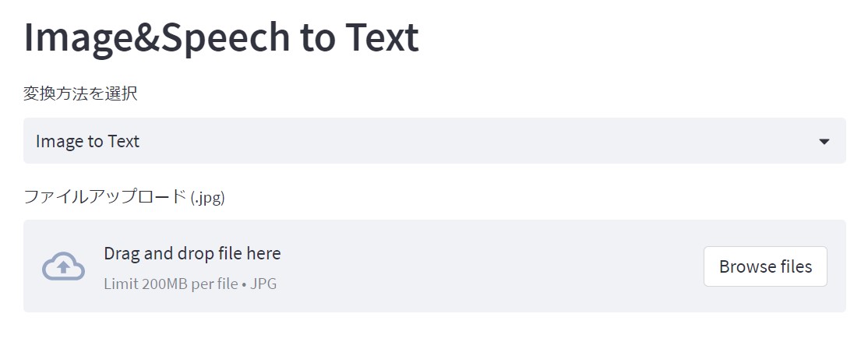Image resolution: width=868 pixels, height=342 pixels.
Task: Click the "Limit 200MB per file" hint text
Action: coord(171,284)
